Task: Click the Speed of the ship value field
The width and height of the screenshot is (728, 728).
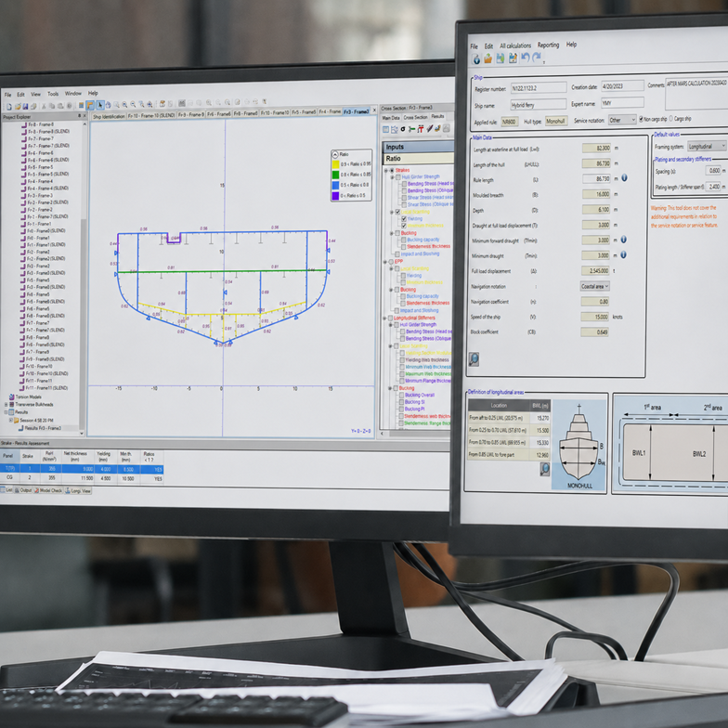Action: pos(594,317)
